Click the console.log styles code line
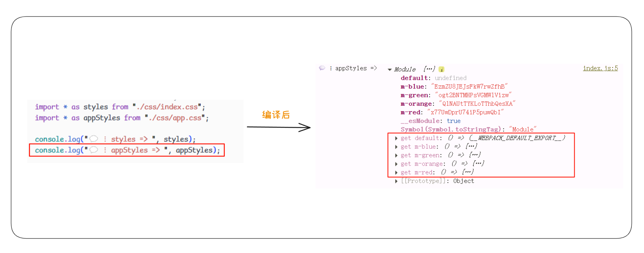 115,139
